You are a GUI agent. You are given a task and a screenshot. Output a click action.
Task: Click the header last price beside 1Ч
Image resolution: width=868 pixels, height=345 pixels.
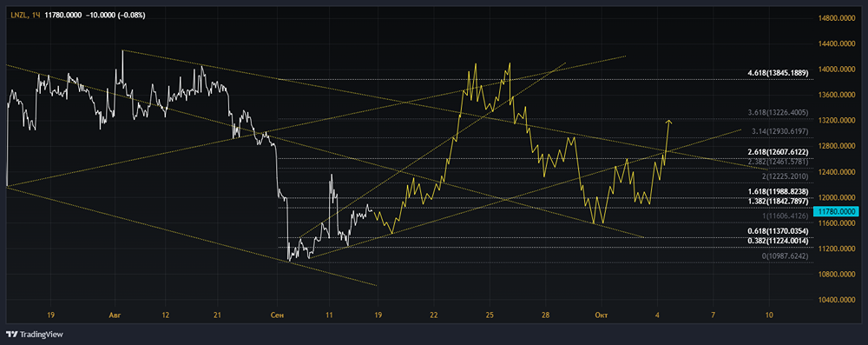coord(63,15)
